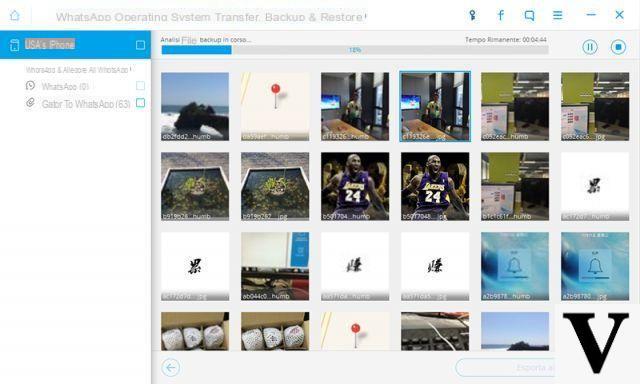640x384 pixels.
Task: Tick the Gabr To WhatsApp (63) checkbox
Action: [x=140, y=103]
